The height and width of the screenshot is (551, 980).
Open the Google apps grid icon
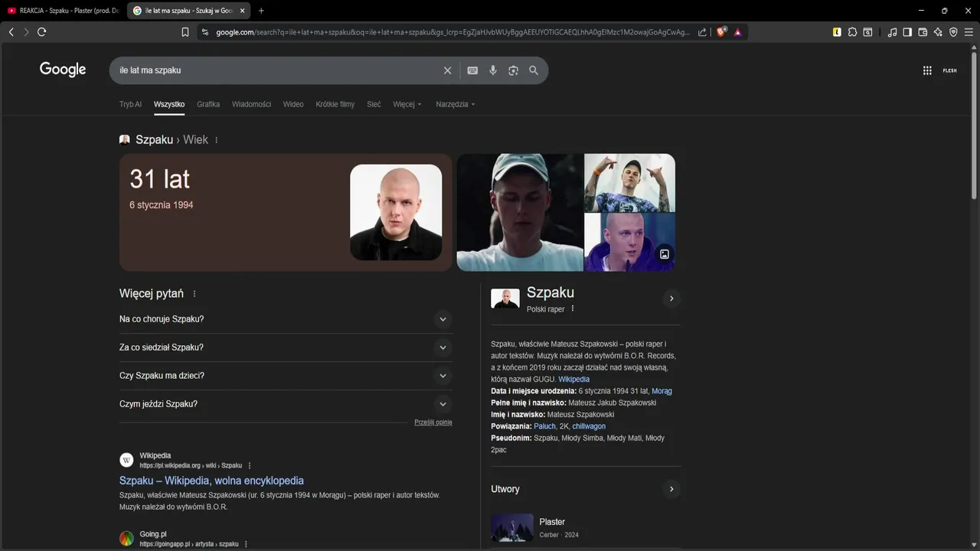[927, 70]
